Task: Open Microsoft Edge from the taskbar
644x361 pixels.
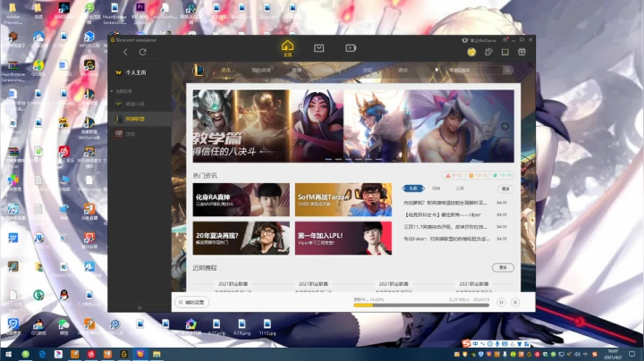Action: [42, 354]
